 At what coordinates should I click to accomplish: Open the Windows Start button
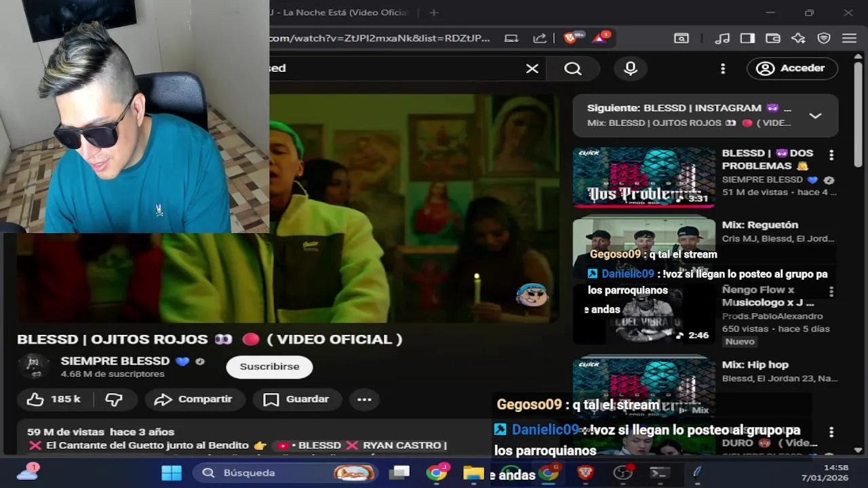click(x=172, y=472)
